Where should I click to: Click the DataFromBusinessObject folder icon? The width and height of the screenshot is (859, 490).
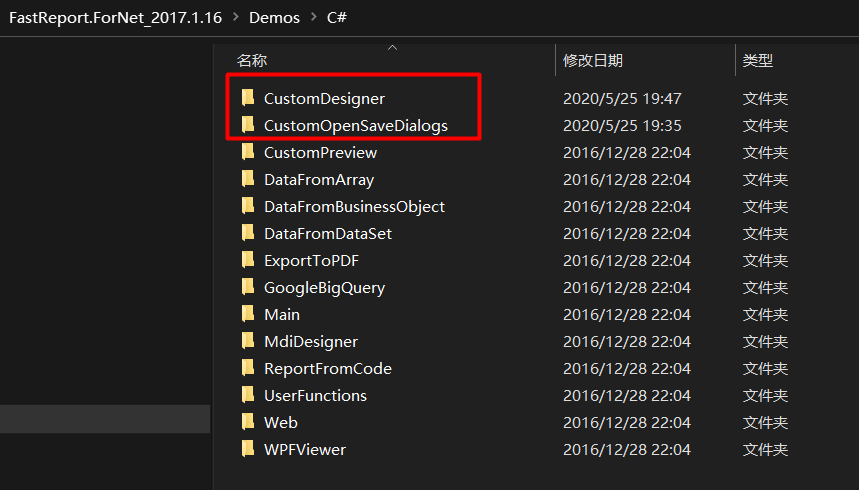pos(248,206)
